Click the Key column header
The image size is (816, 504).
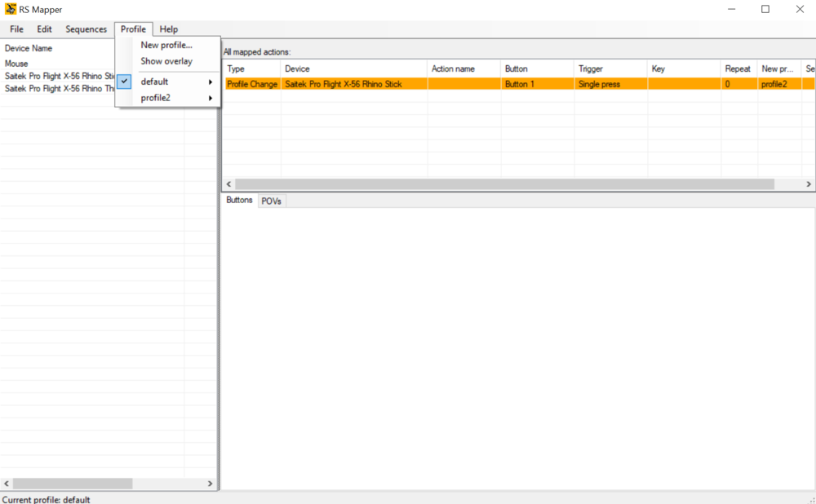point(685,69)
